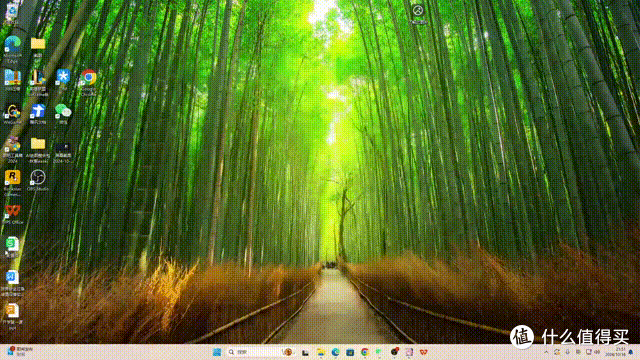Open the WeGame desktop shortcut
640x360 pixels.
click(x=13, y=111)
